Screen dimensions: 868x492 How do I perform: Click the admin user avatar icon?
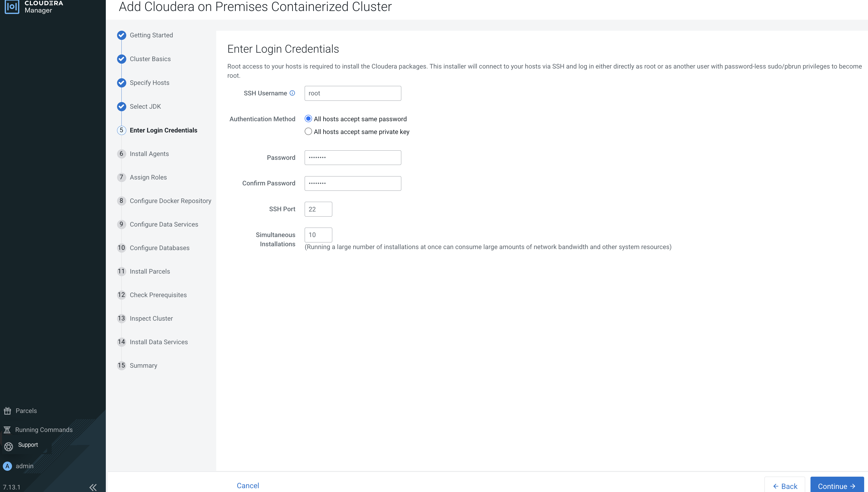[x=7, y=466]
